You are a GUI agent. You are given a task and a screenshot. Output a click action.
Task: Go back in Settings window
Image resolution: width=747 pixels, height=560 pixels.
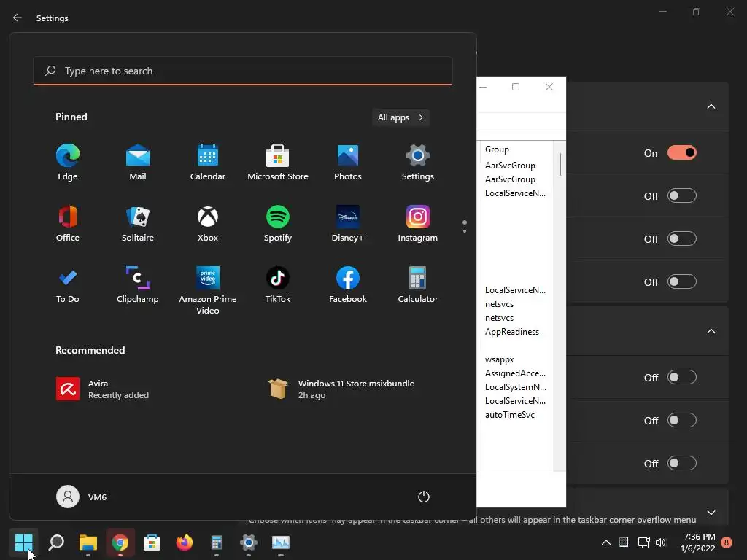click(18, 17)
